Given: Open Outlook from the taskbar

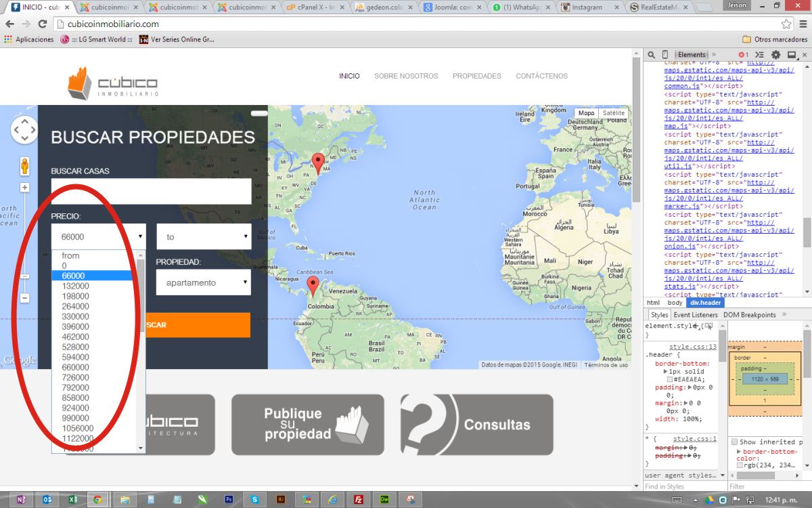Looking at the screenshot, I should [47, 500].
